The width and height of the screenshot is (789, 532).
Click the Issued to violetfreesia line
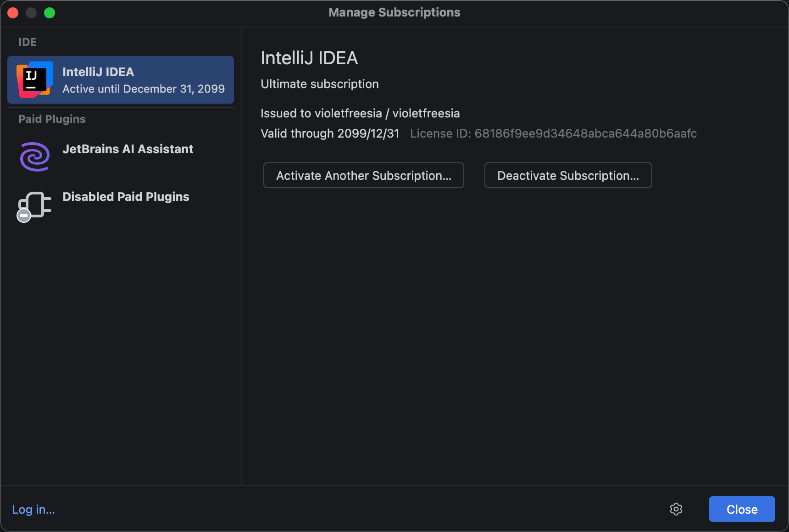point(360,113)
